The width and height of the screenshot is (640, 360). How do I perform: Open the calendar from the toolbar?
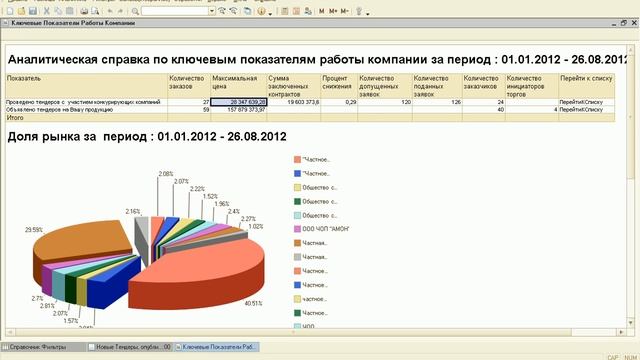[x=296, y=11]
